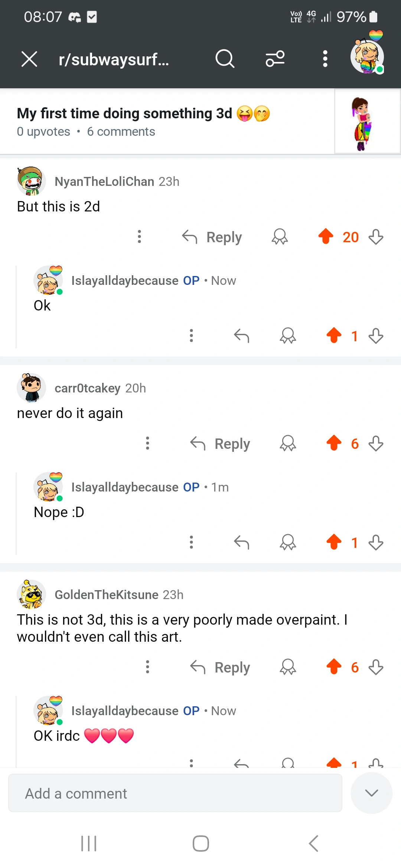
Task: Give an award to the 'Ok' reply
Action: coord(288,336)
